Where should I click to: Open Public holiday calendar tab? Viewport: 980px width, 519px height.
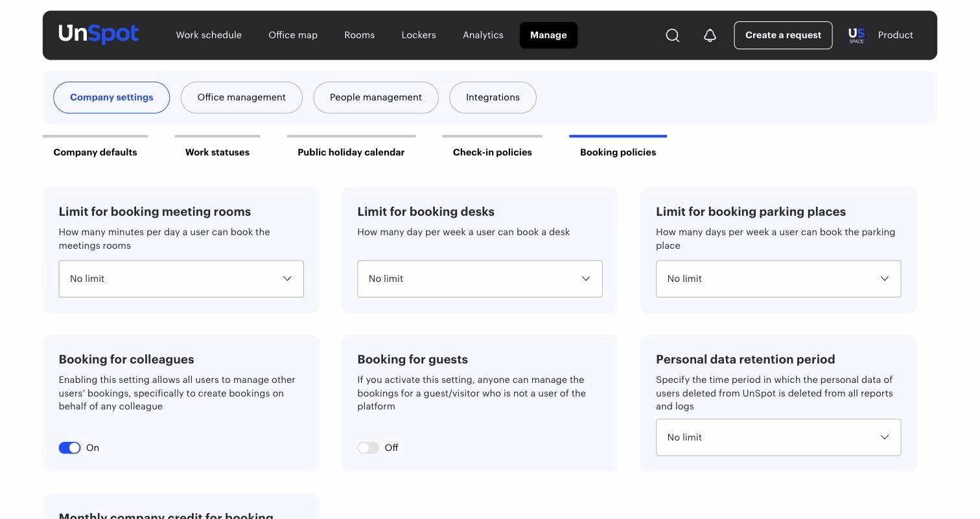[x=351, y=152]
